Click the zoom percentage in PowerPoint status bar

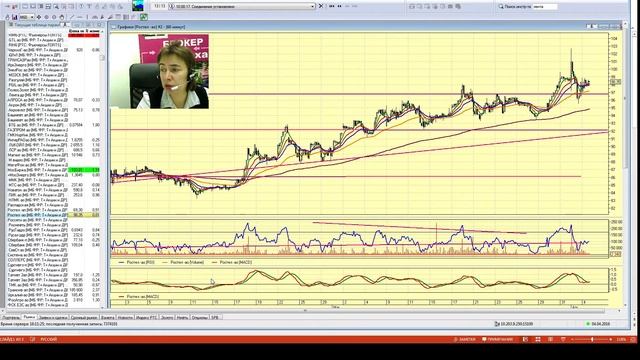(621, 339)
